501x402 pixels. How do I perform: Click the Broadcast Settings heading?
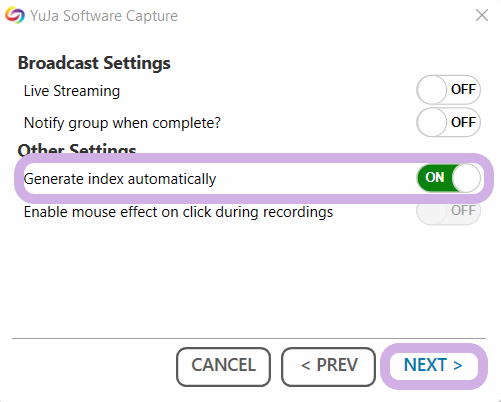94,63
